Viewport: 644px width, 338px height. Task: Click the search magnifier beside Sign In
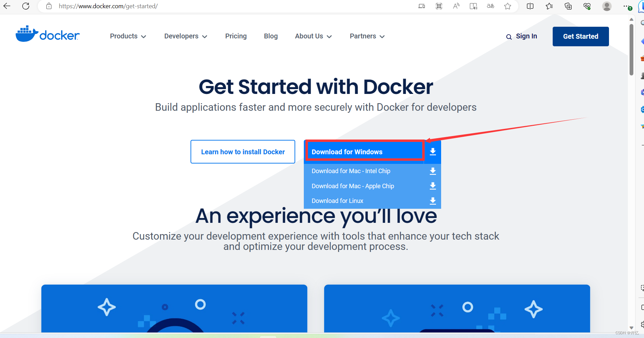click(509, 36)
